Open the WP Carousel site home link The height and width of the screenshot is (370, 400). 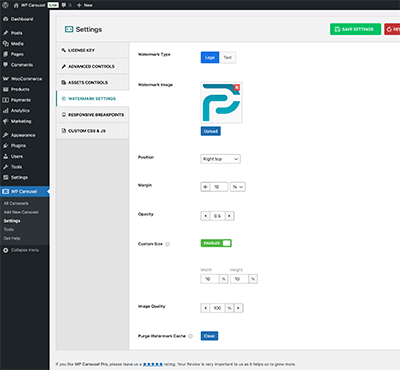point(30,5)
